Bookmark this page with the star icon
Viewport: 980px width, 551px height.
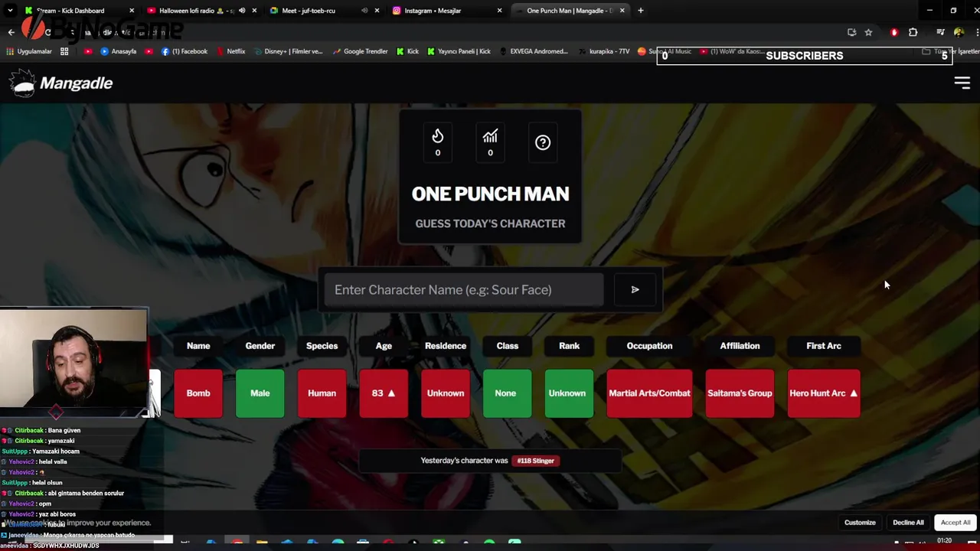[x=868, y=32]
